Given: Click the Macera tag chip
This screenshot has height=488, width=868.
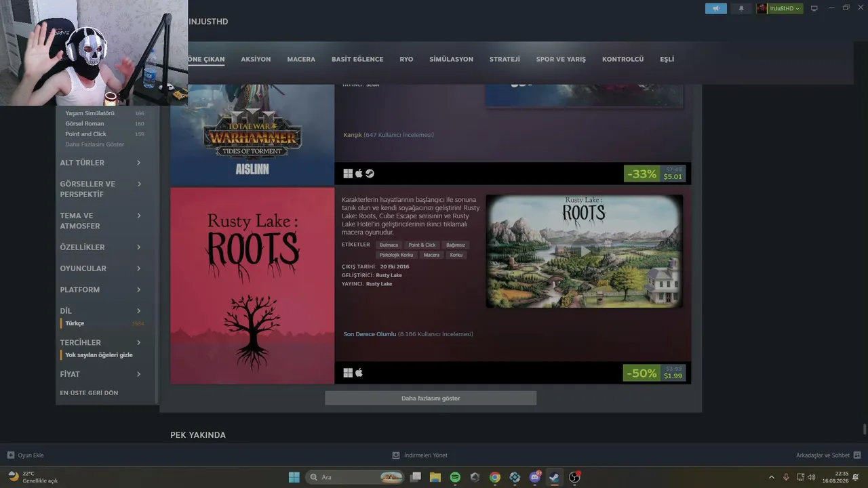Looking at the screenshot, I should point(431,255).
